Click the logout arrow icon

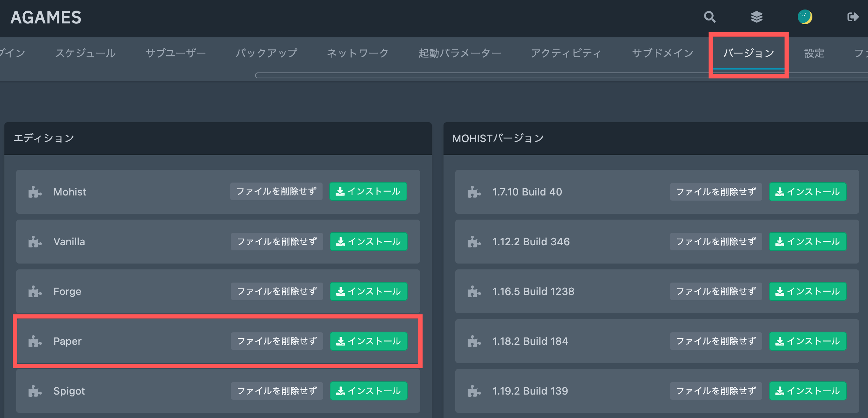pyautogui.click(x=853, y=17)
